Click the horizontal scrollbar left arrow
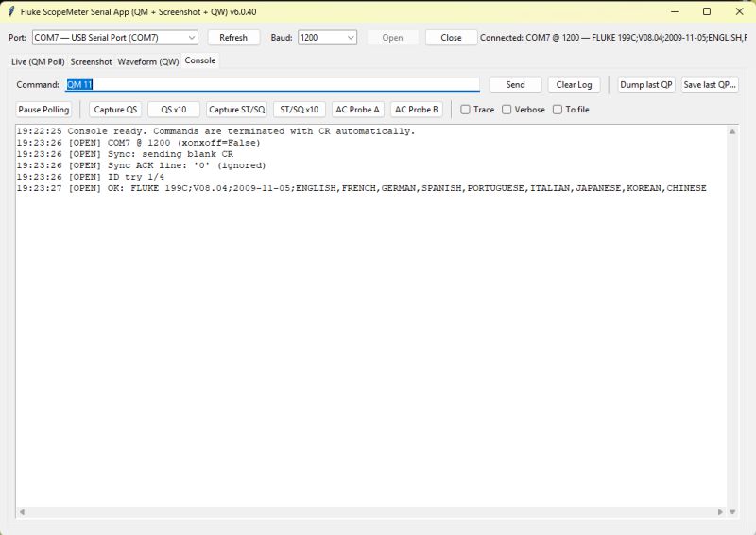Screen dimensions: 756x535 coord(22,512)
